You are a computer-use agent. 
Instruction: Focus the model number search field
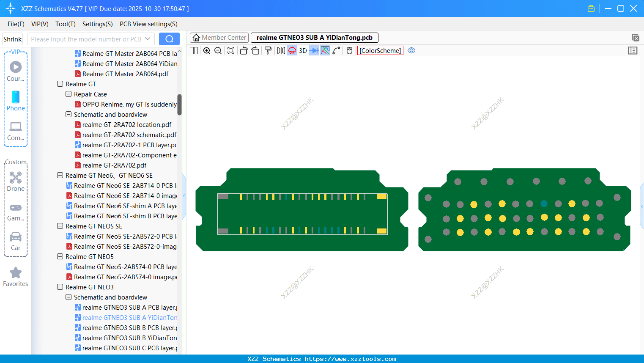coord(86,39)
